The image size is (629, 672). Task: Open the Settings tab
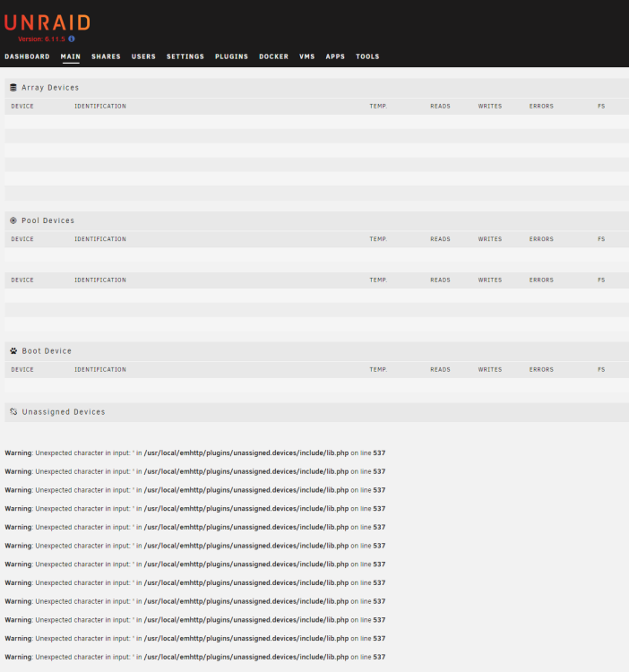[x=185, y=56]
